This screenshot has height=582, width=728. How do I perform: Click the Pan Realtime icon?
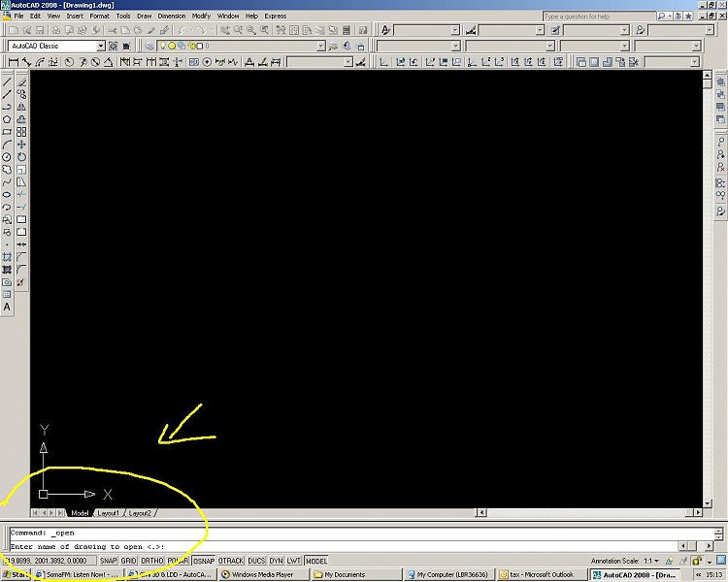coord(225,30)
